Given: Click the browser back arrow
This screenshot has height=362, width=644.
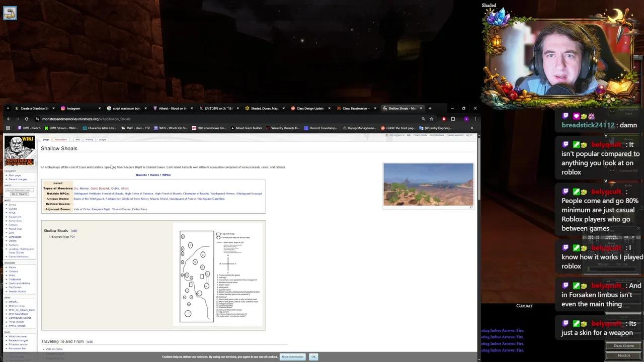Looking at the screenshot, I should pos(9,119).
